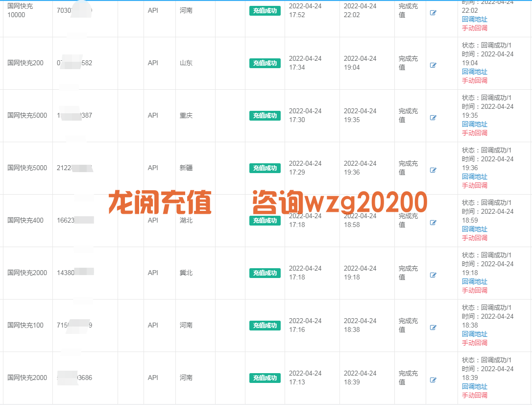Click the 2022-04-24 17:30 submit time
532x405 pixels.
(305, 115)
